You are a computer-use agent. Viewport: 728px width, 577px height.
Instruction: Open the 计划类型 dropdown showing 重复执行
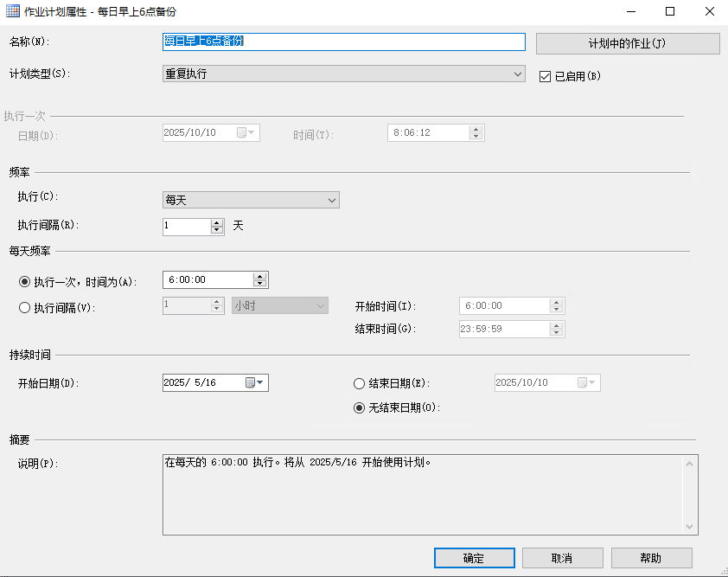click(x=517, y=74)
